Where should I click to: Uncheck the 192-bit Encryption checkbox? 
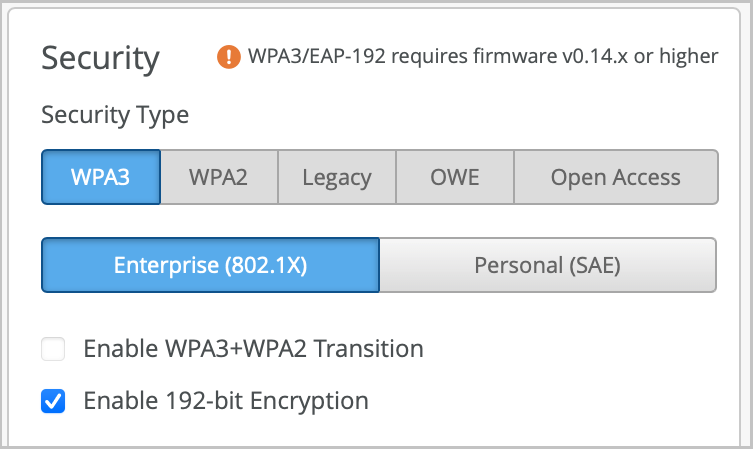53,402
